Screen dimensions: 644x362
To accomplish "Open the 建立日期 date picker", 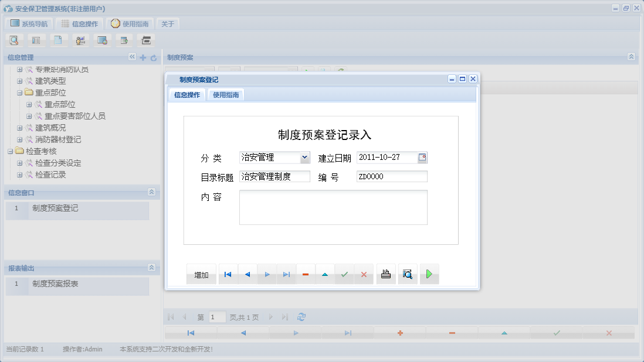I will [423, 157].
